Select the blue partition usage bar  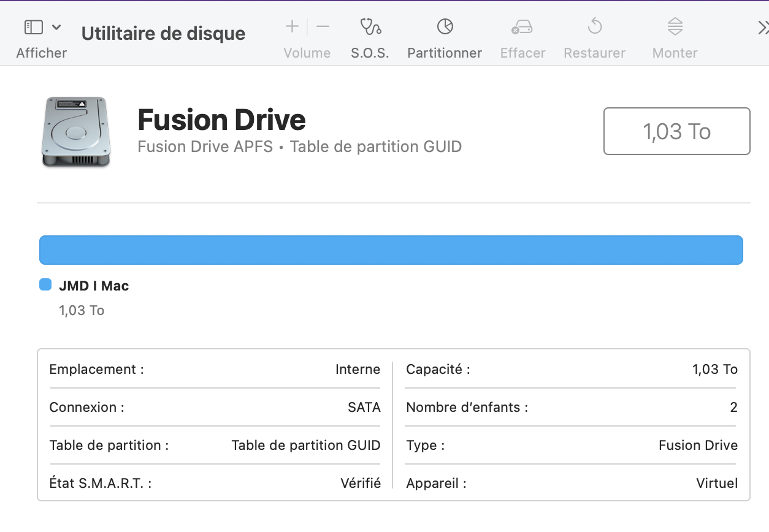tap(391, 250)
